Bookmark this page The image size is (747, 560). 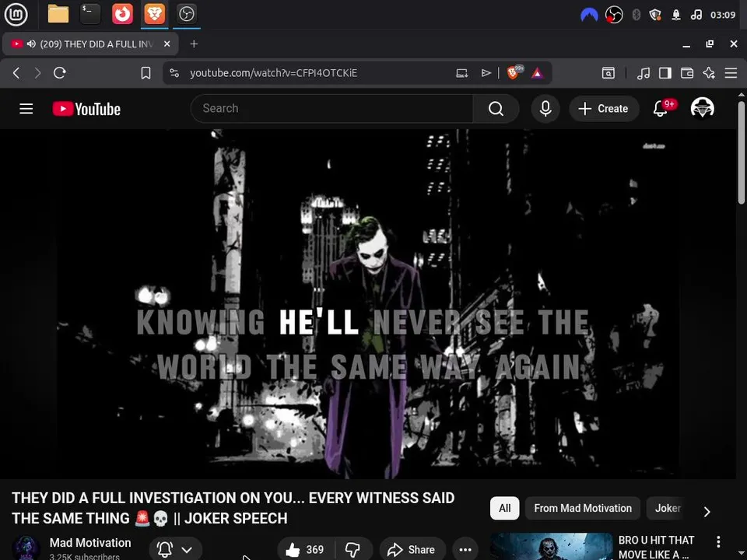(x=146, y=73)
